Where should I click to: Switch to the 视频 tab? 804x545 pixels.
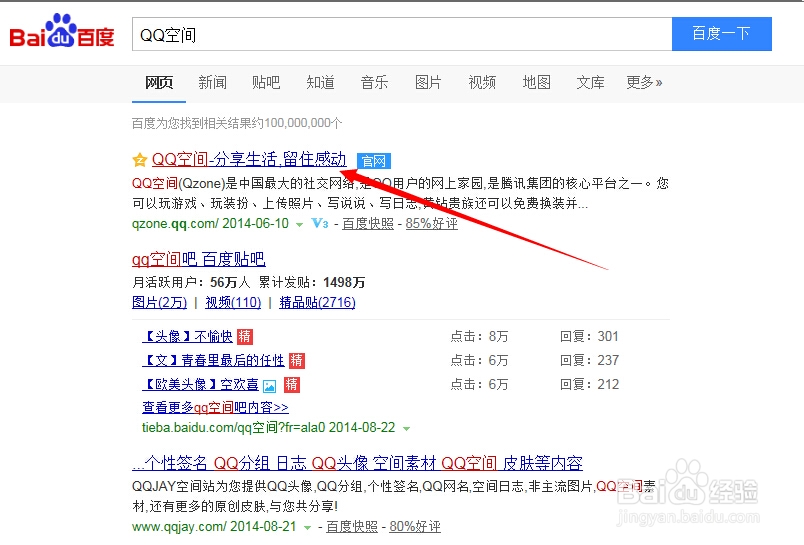pyautogui.click(x=482, y=83)
